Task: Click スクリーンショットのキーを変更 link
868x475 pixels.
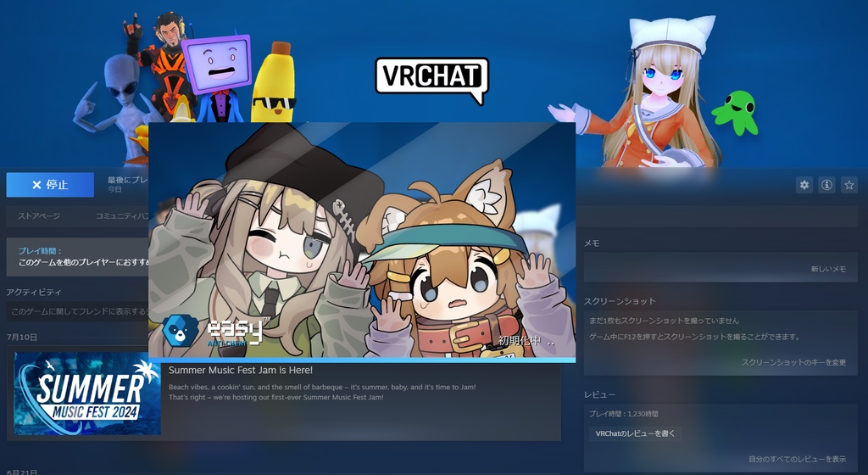Action: pyautogui.click(x=793, y=362)
